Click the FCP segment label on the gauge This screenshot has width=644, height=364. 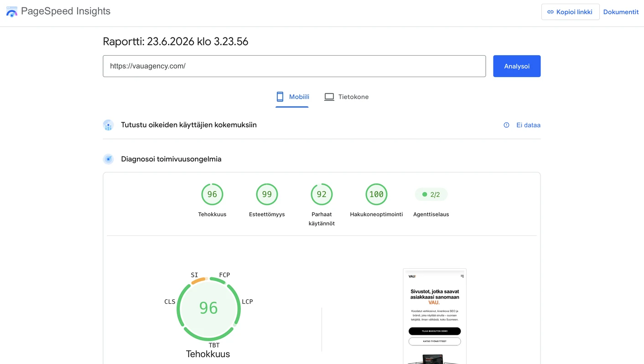(x=224, y=275)
